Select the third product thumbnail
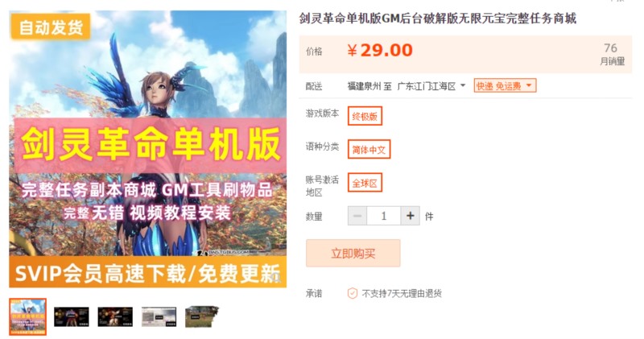644x339 pixels. pos(115,316)
